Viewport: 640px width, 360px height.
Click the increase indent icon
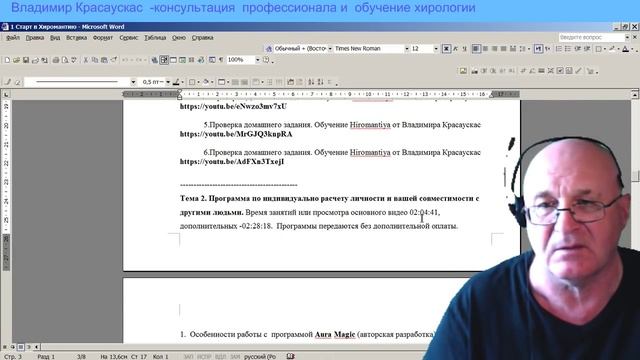click(x=587, y=49)
